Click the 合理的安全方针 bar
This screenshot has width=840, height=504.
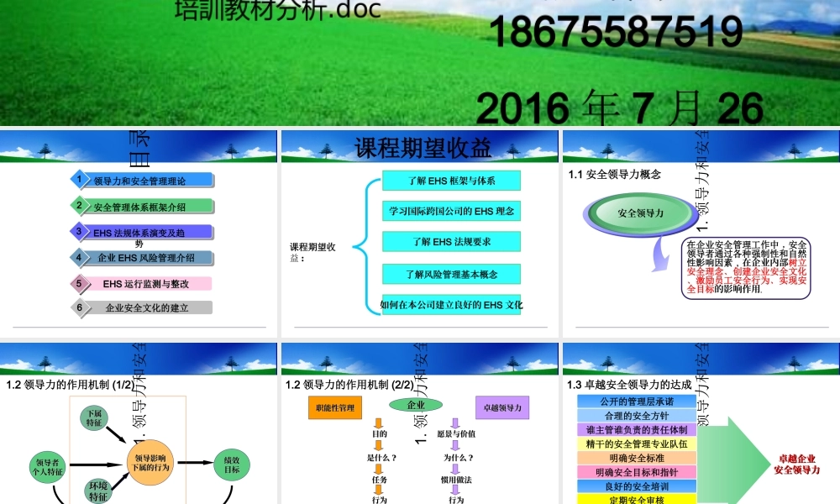point(637,416)
